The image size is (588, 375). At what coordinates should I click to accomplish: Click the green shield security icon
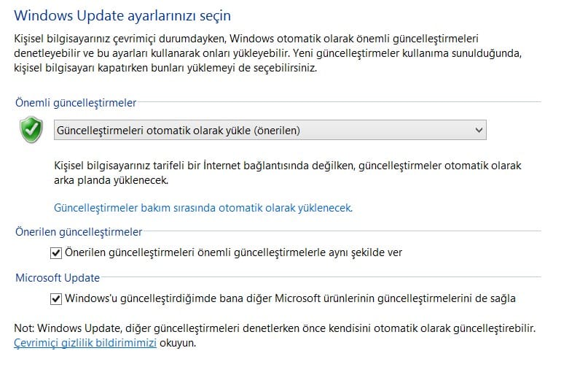31,130
